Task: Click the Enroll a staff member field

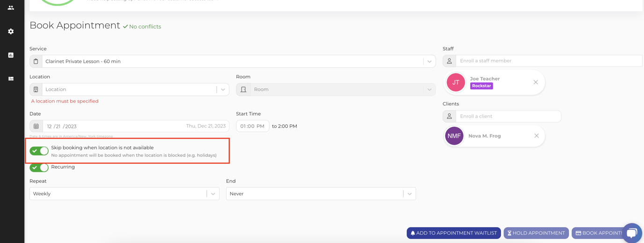Action: point(549,61)
